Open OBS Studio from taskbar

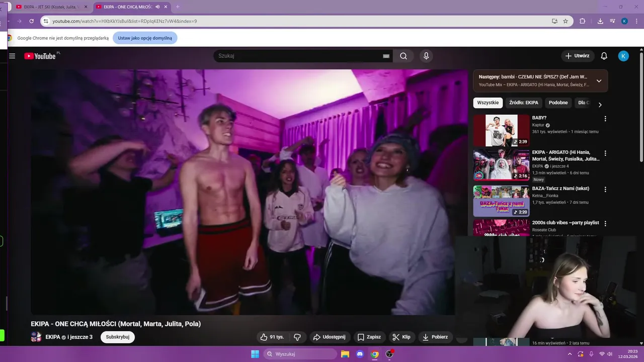click(389, 354)
